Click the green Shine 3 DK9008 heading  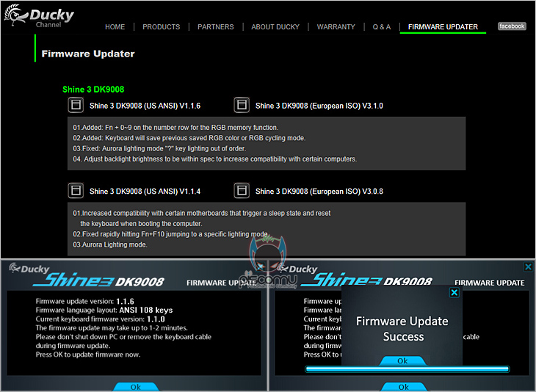(x=93, y=90)
